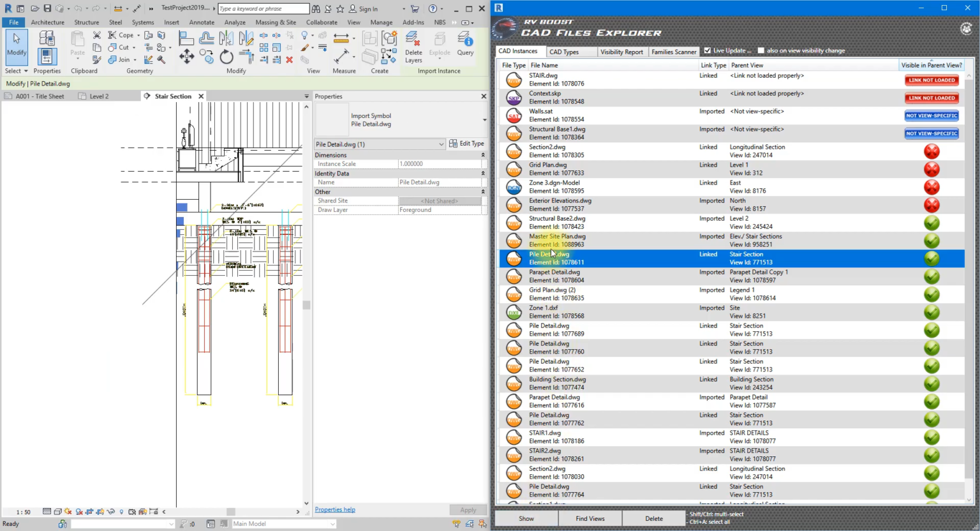This screenshot has width=980, height=531.
Task: Click Visual Style icon in view control bar
Action: point(57,512)
